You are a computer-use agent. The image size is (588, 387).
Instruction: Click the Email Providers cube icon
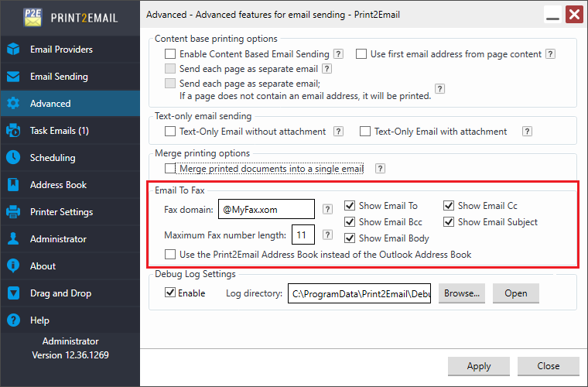[x=13, y=50]
